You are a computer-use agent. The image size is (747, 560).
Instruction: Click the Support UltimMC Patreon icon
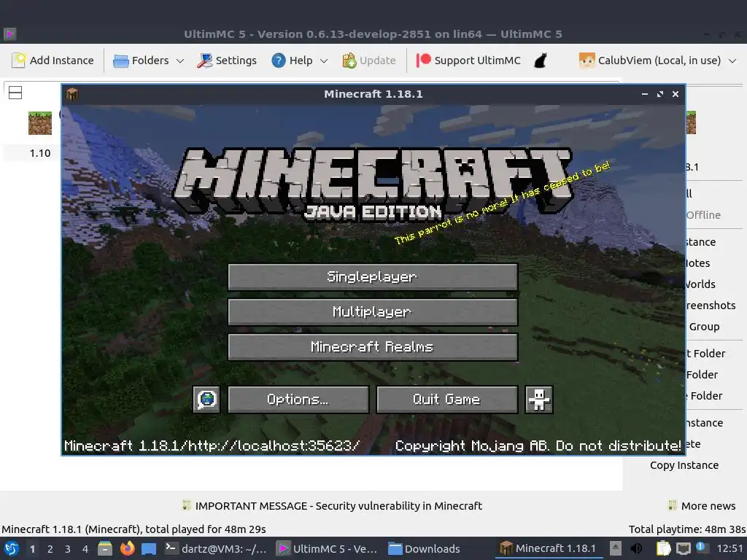point(424,60)
